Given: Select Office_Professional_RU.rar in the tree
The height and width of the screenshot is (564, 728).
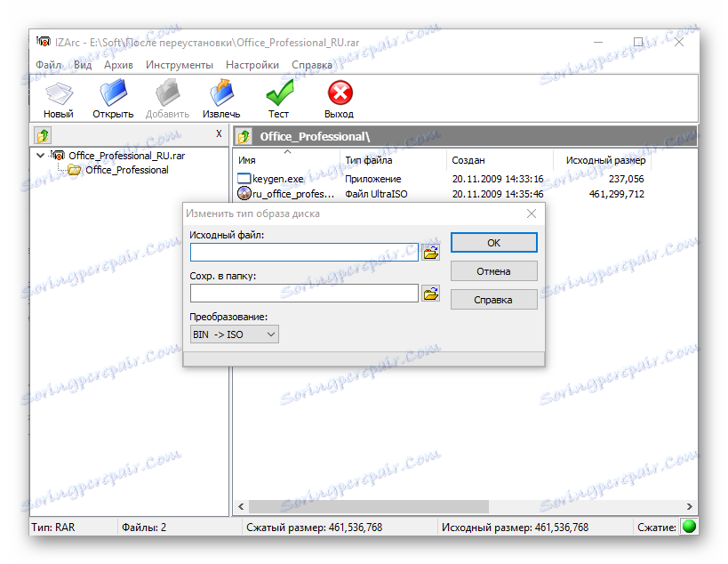Looking at the screenshot, I should click(x=127, y=156).
